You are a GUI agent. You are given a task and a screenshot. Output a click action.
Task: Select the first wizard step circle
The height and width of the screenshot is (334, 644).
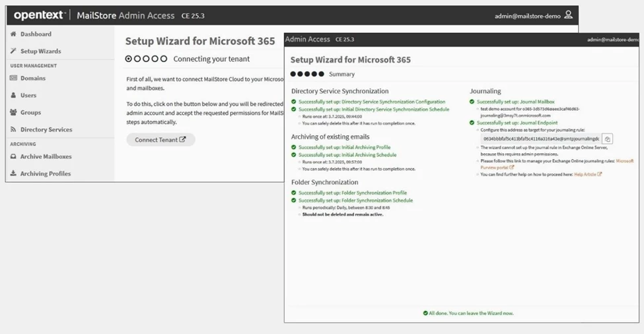point(129,59)
